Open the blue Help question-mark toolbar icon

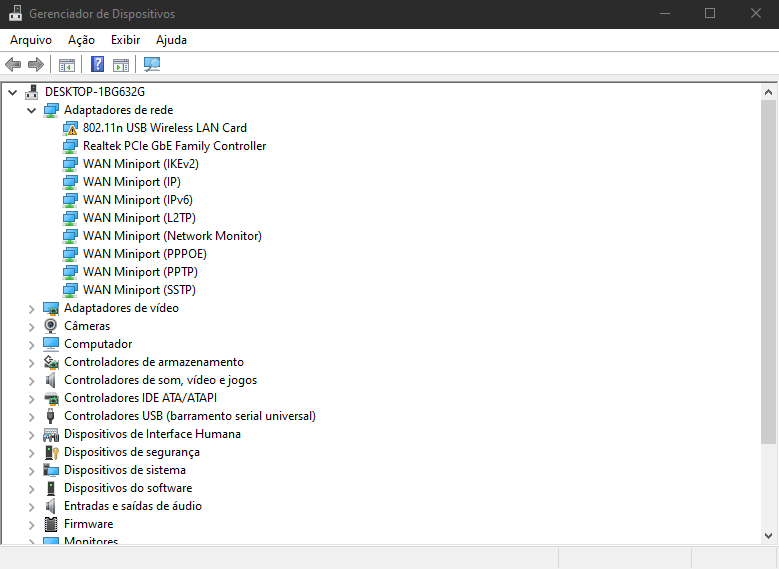pos(97,64)
